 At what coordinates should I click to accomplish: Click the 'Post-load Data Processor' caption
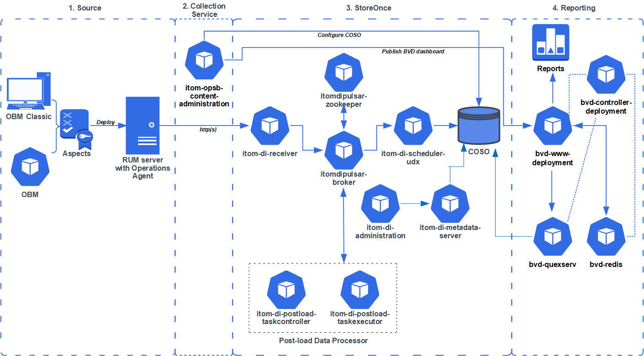tap(323, 340)
